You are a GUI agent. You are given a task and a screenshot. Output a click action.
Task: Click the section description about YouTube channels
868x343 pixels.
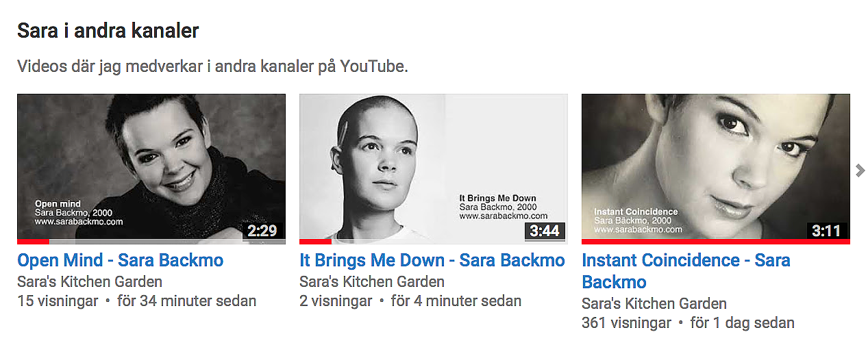click(x=212, y=67)
